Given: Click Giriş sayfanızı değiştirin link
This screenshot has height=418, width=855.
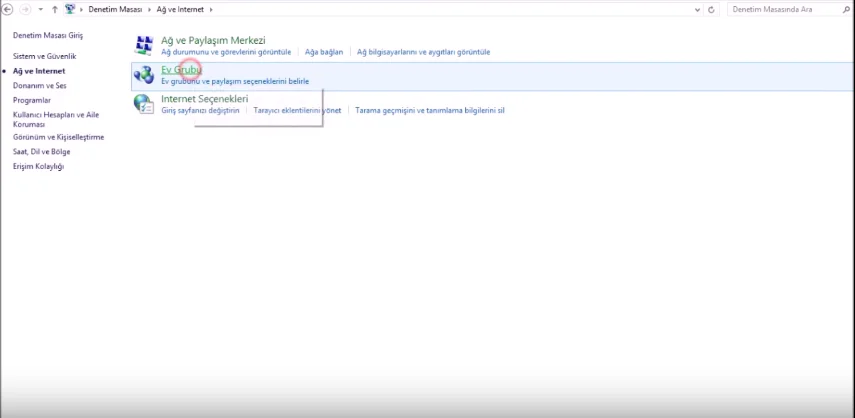Looking at the screenshot, I should (x=200, y=111).
